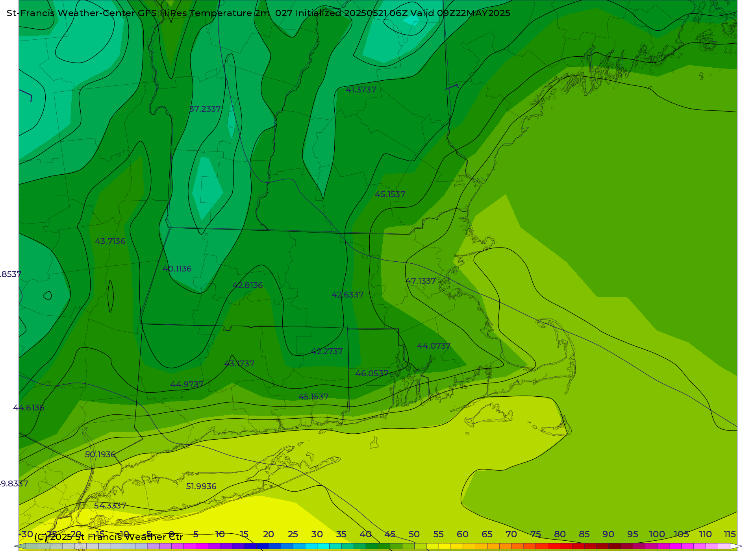Click the 41.3737 temperature label

(x=361, y=90)
